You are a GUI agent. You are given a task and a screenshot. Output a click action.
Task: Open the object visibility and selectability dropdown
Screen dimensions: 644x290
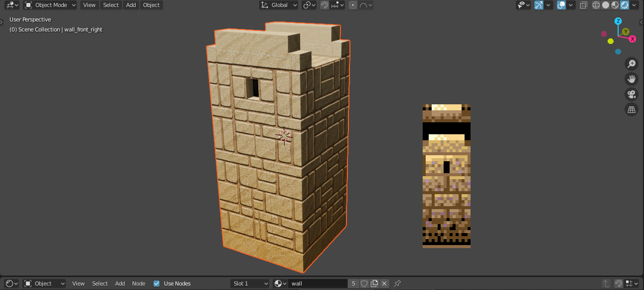[523, 5]
